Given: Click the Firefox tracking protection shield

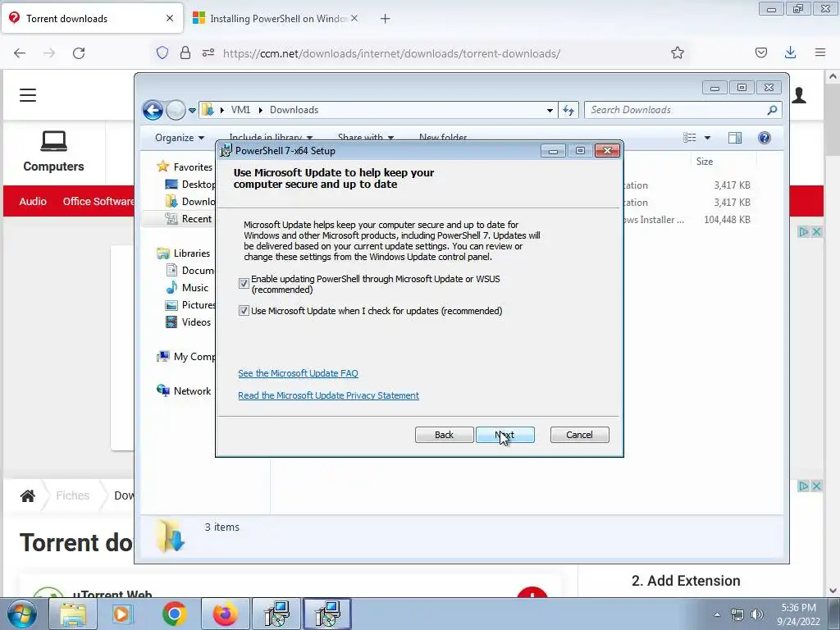Looking at the screenshot, I should 162,53.
